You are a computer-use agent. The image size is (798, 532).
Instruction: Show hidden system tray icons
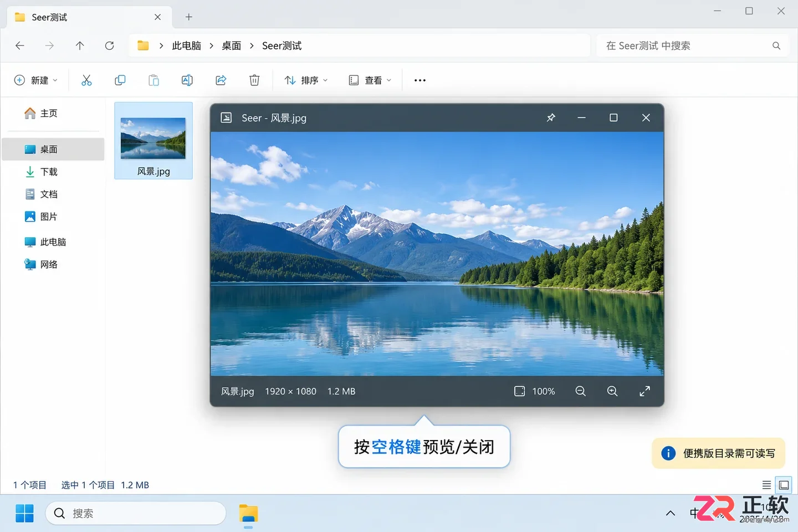point(671,513)
